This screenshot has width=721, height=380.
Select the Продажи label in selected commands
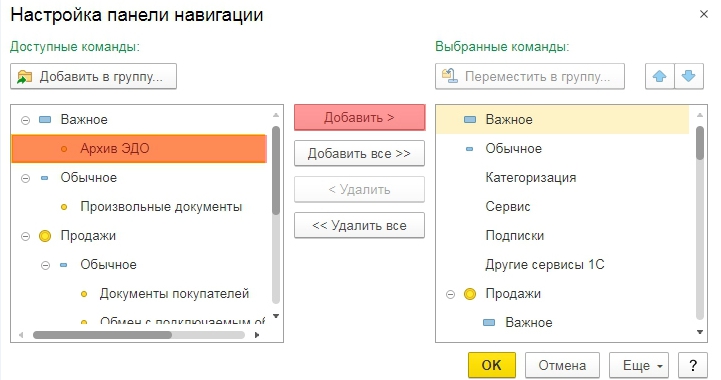(x=513, y=294)
